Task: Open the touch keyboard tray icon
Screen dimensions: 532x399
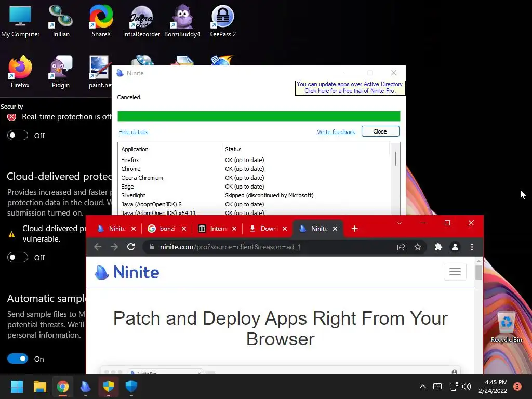Action: pos(437,387)
